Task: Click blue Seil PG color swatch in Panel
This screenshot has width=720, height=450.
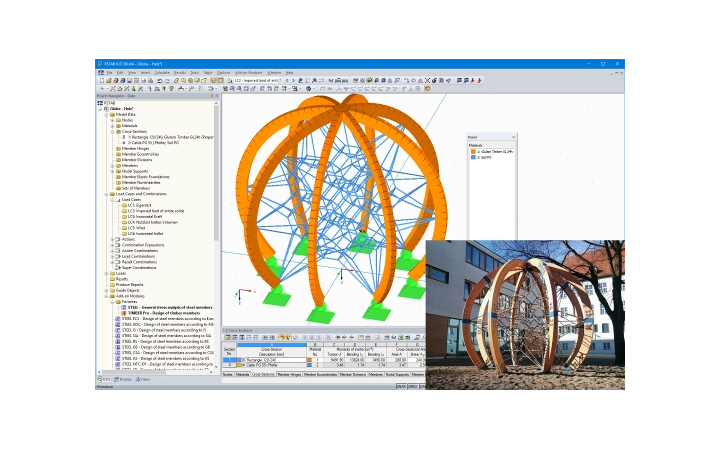Action: pos(473,158)
